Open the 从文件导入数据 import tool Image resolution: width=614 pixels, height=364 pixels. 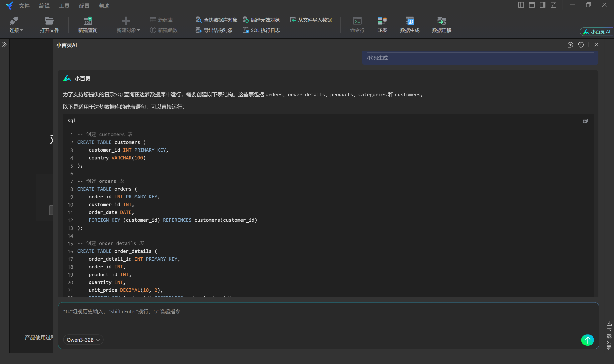[x=310, y=20]
